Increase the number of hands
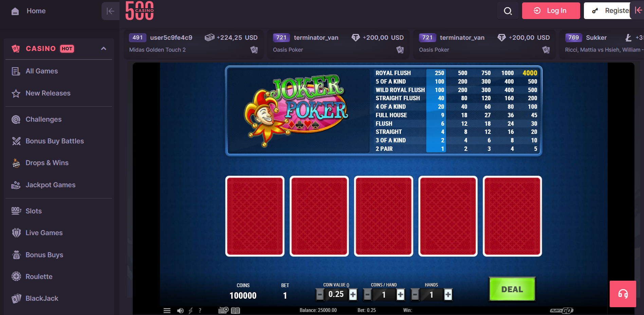 coord(448,295)
